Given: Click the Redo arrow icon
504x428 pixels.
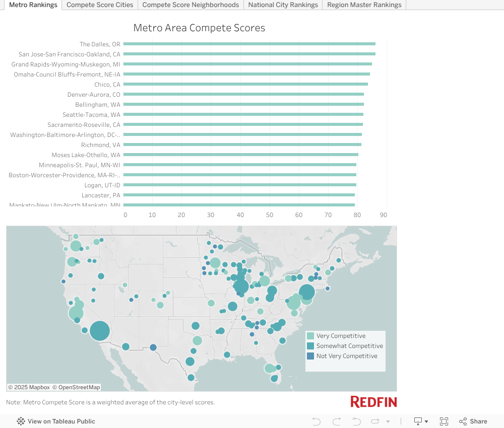Looking at the screenshot, I should pos(337,421).
